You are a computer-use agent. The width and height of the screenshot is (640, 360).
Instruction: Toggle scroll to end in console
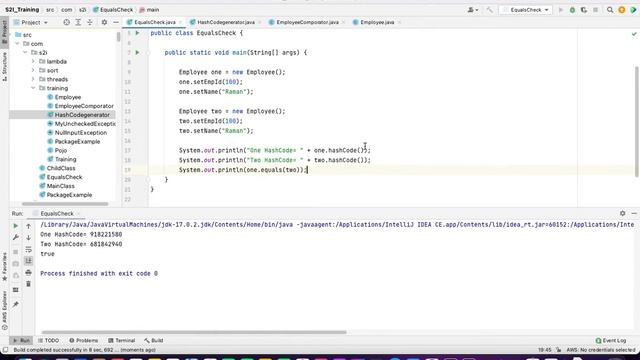click(x=29, y=260)
